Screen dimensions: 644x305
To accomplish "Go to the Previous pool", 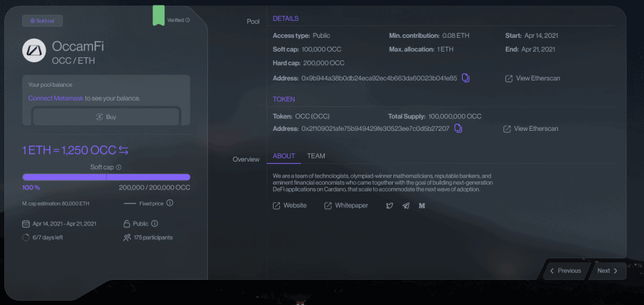I will pos(566,271).
